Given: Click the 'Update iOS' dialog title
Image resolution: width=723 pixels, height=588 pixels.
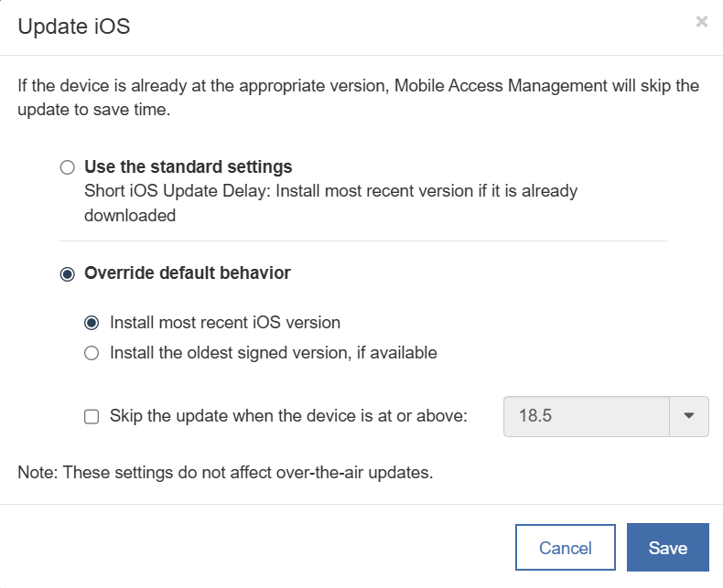Looking at the screenshot, I should click(x=74, y=27).
